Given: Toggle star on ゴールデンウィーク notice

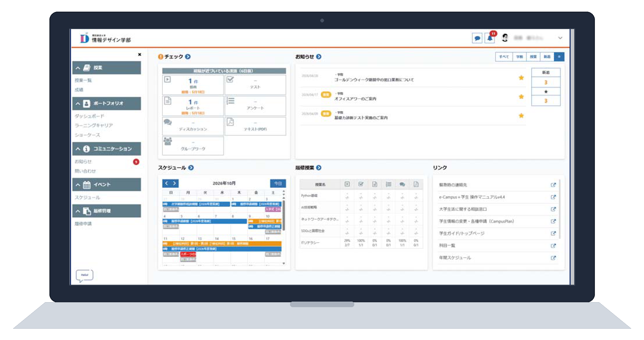Looking at the screenshot, I should click(521, 78).
